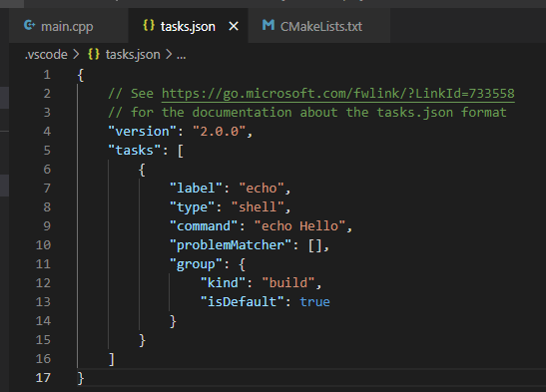The width and height of the screenshot is (546, 392).
Task: Close the tasks.json tab
Action: click(234, 27)
